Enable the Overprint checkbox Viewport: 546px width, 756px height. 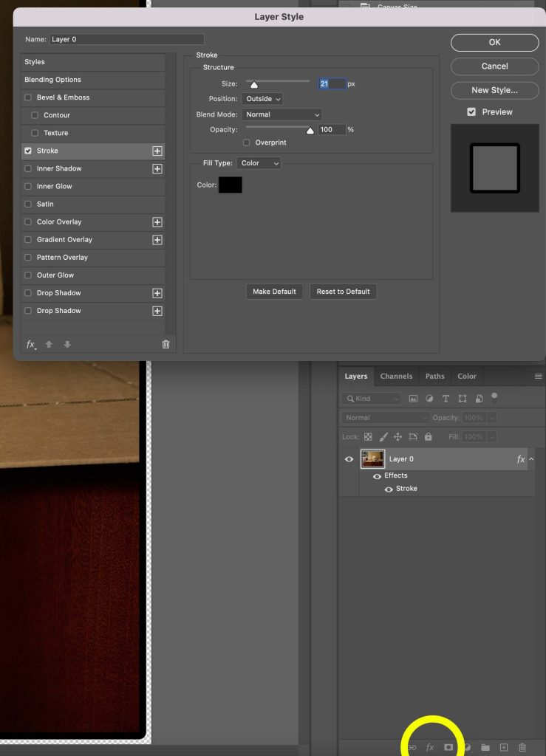point(247,142)
